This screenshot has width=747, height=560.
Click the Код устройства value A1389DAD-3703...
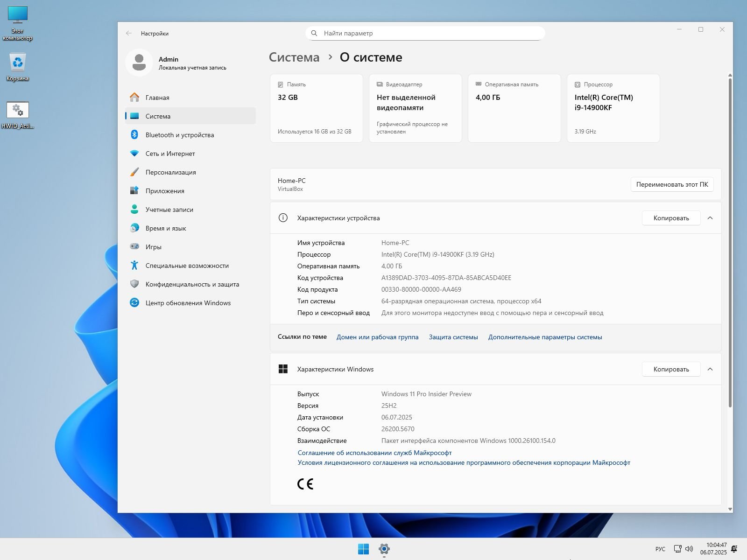(446, 278)
